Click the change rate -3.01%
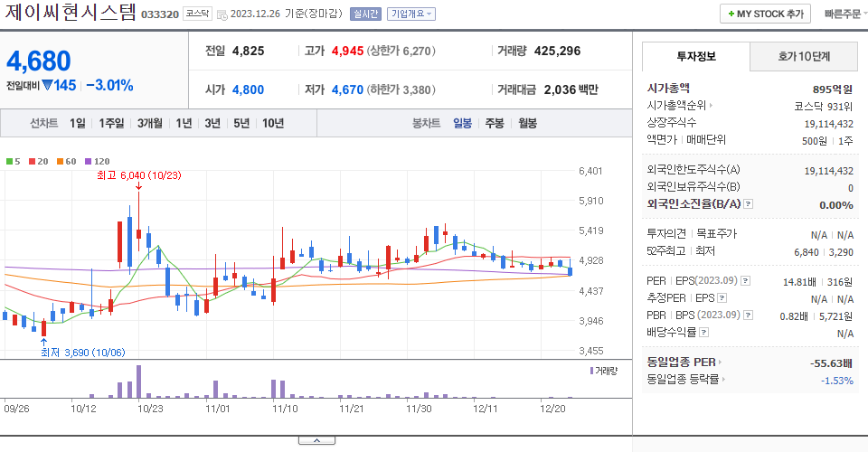This screenshot has height=452, width=868. coord(109,85)
